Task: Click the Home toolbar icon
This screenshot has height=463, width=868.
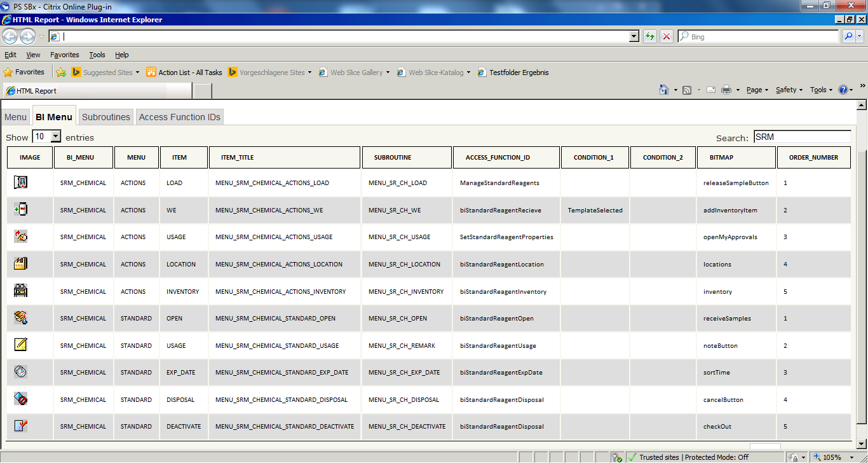Action: tap(663, 90)
